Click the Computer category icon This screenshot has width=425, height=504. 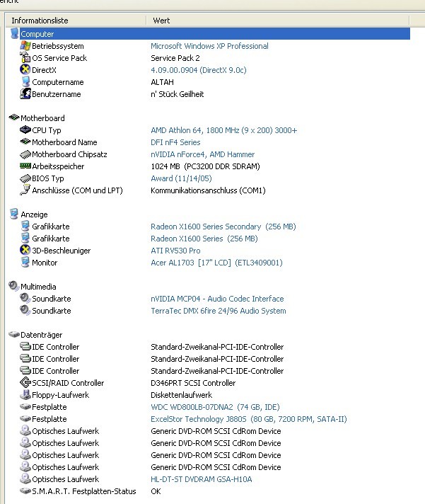(x=14, y=33)
